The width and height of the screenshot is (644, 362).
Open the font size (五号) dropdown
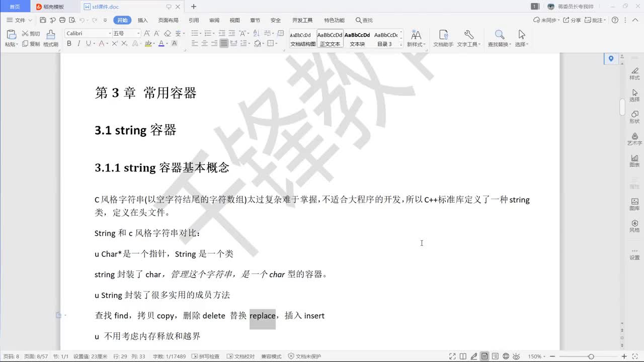tap(139, 33)
